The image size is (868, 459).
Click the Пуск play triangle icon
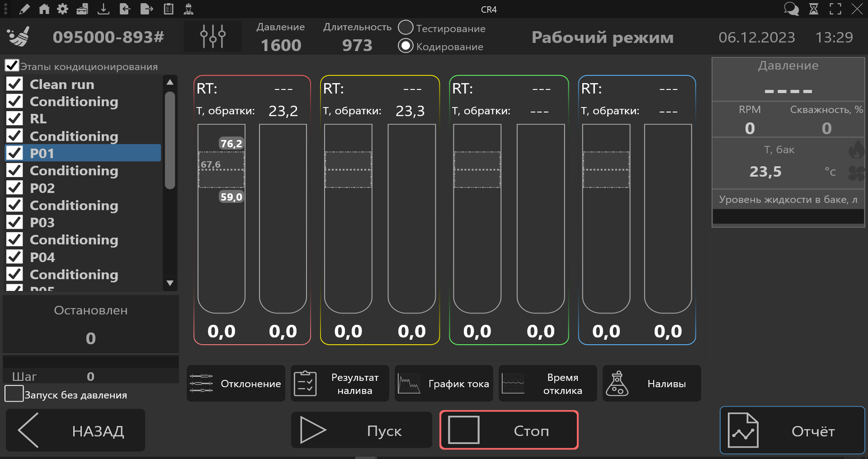(x=313, y=430)
